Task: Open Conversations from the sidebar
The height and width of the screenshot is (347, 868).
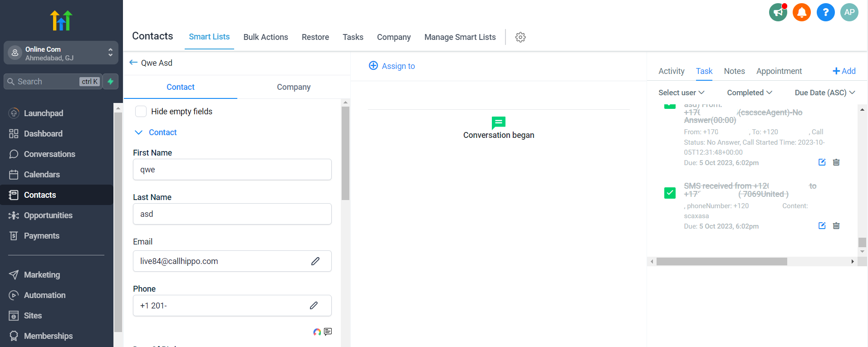Action: click(49, 154)
